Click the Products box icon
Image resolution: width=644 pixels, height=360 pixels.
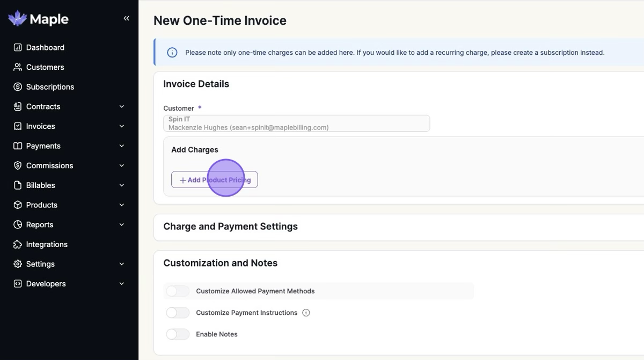click(x=18, y=205)
